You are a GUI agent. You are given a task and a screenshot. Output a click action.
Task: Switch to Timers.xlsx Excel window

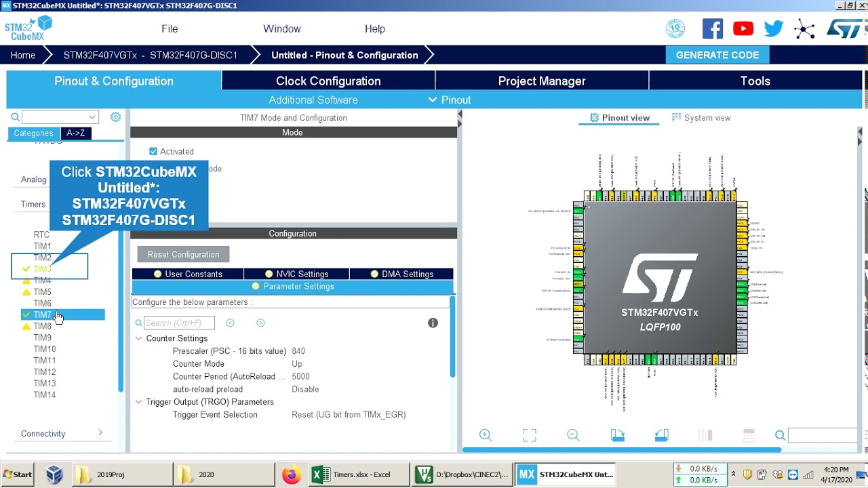[x=359, y=474]
